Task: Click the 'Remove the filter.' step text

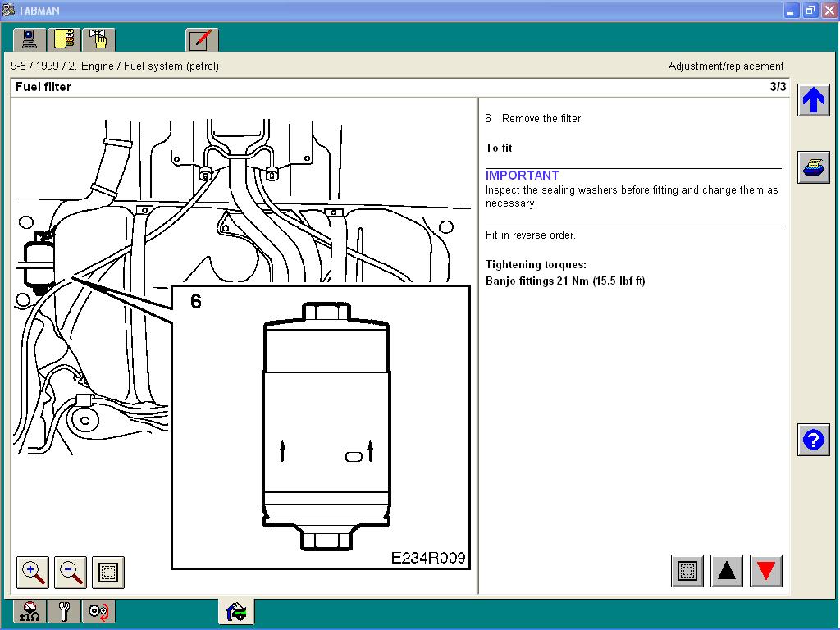Action: (542, 118)
